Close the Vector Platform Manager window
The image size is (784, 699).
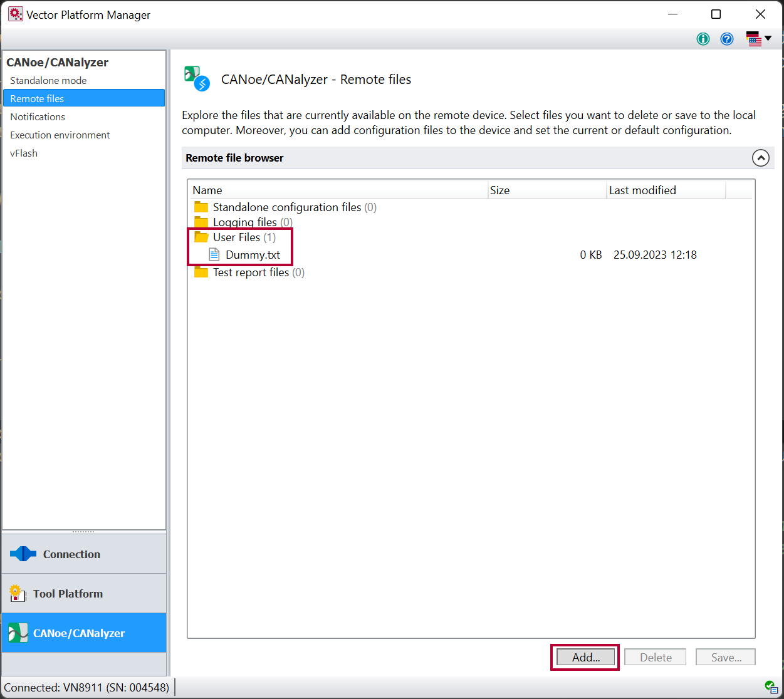pos(760,14)
